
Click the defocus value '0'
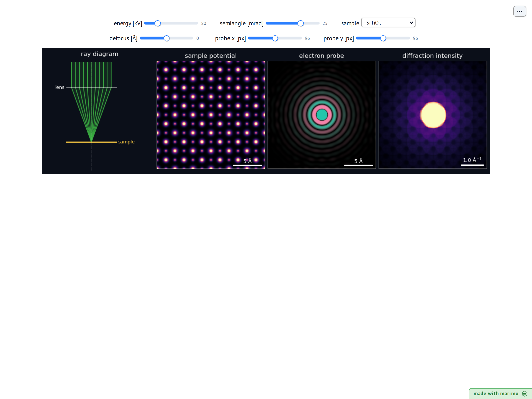point(197,38)
